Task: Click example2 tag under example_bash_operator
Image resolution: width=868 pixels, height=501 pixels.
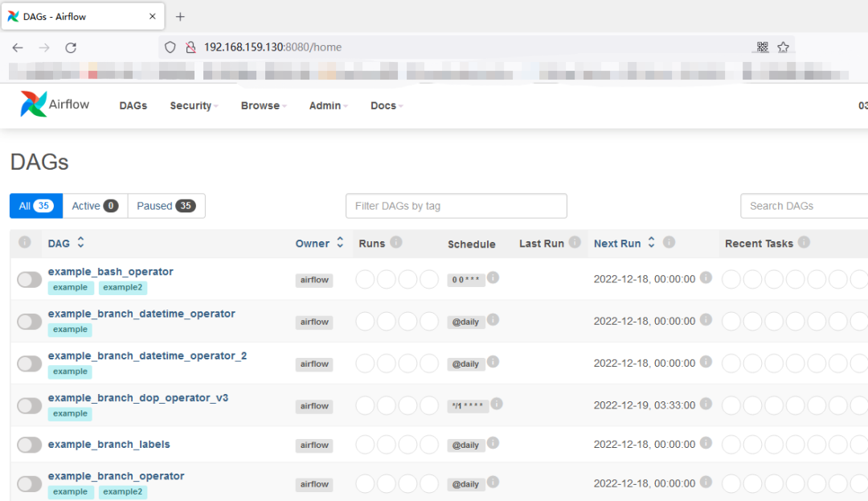Action: point(123,287)
